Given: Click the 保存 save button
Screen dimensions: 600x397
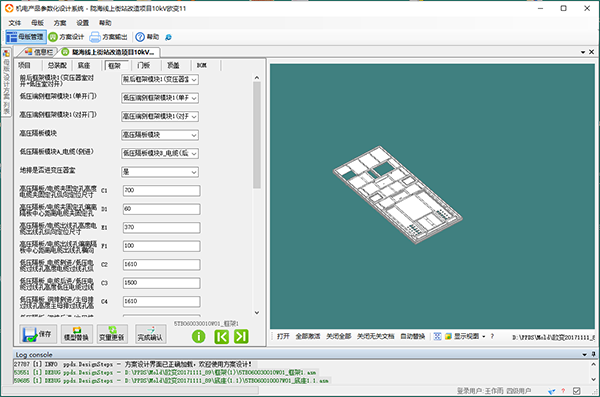Looking at the screenshot, I should pos(38,334).
